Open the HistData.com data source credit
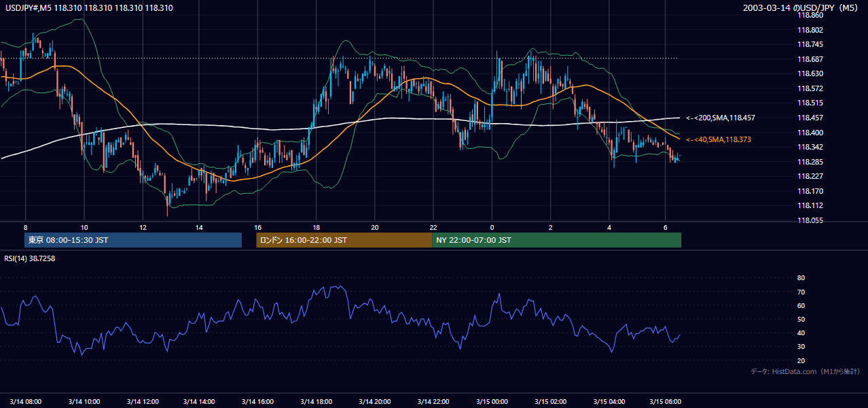The height and width of the screenshot is (408, 868). pos(806,372)
